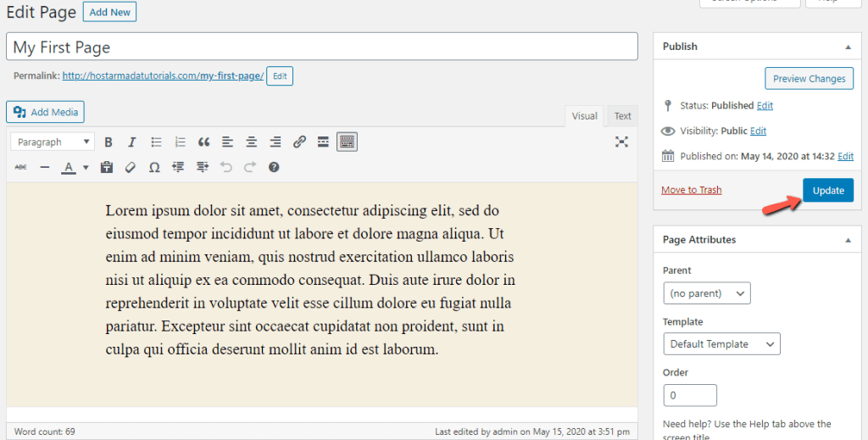Align text center
Image resolution: width=868 pixels, height=440 pixels.
[x=251, y=142]
